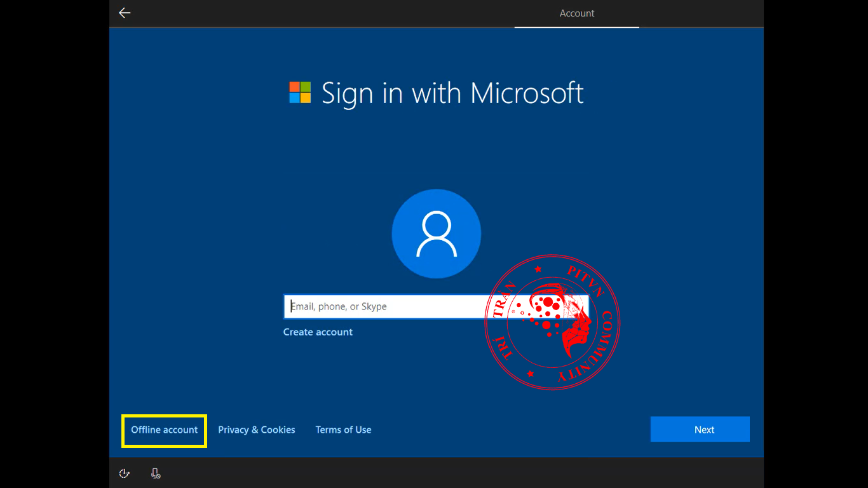Toggle the microphone icon in bottom bar
868x488 pixels.
coord(156,473)
